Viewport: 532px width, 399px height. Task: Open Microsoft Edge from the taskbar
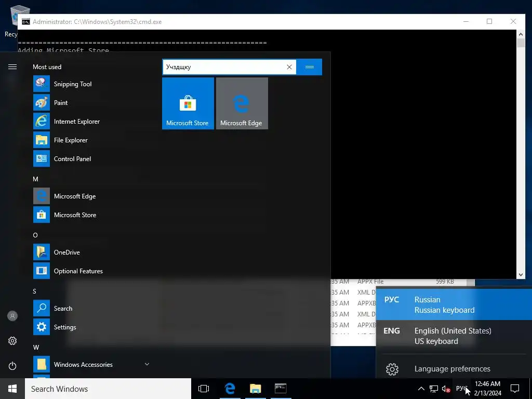pos(230,389)
